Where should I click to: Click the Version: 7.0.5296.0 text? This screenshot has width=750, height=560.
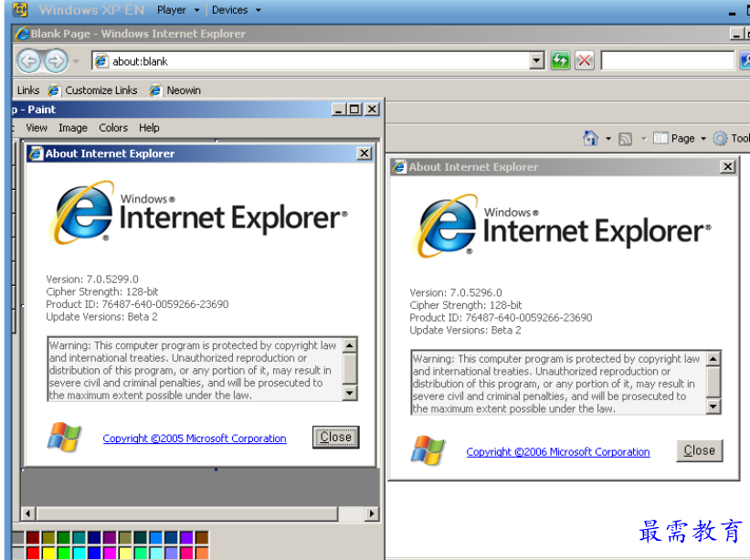(456, 292)
